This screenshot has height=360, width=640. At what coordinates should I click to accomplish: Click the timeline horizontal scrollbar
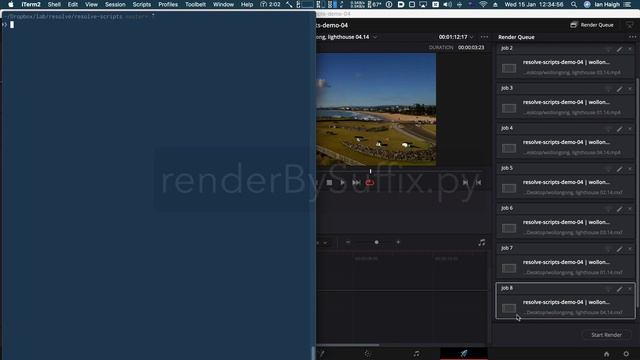[348, 345]
